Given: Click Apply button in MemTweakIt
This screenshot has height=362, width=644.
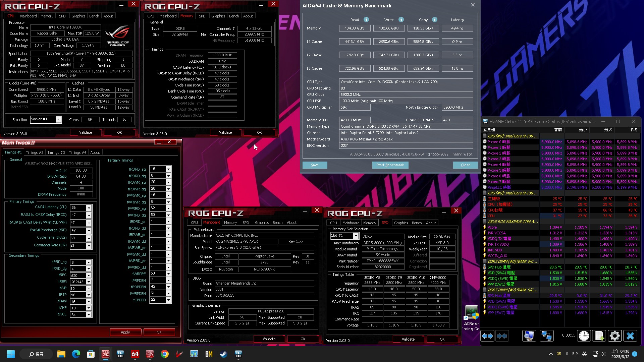Looking at the screenshot, I should (x=125, y=332).
